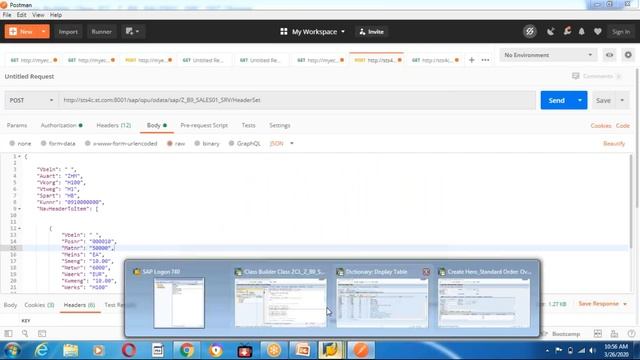Open the tab options three-dots menu
Screen dimensions: 640x360
point(485,60)
